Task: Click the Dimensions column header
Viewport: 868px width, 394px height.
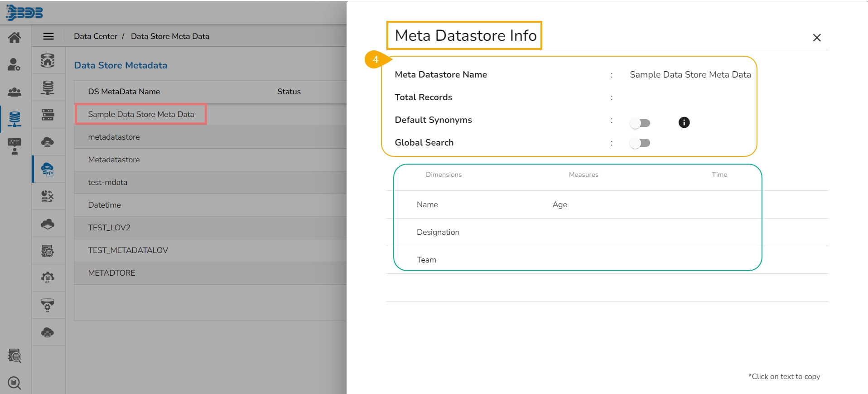Action: [444, 175]
